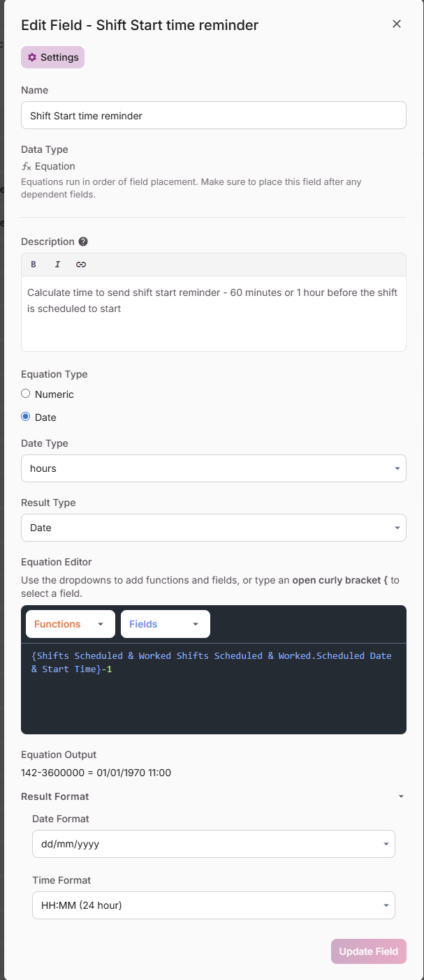Viewport: 424px width, 980px height.
Task: Open the Date Type hours dropdown
Action: 213,468
